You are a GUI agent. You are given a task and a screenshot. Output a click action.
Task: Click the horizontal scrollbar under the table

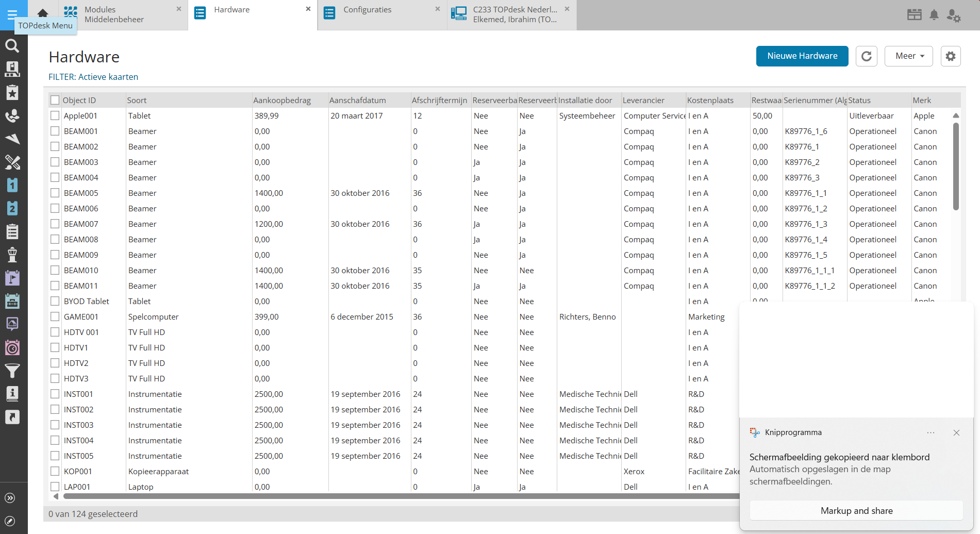[361, 496]
